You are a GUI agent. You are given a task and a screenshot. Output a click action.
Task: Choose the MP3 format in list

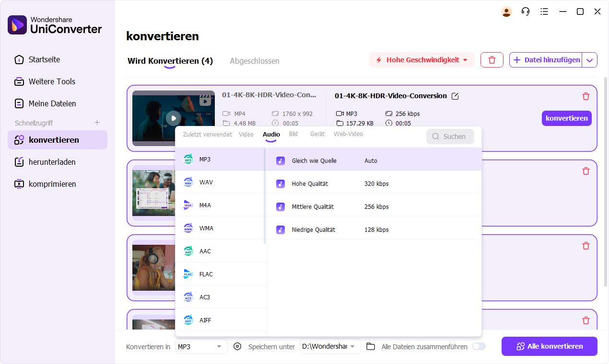tap(220, 159)
